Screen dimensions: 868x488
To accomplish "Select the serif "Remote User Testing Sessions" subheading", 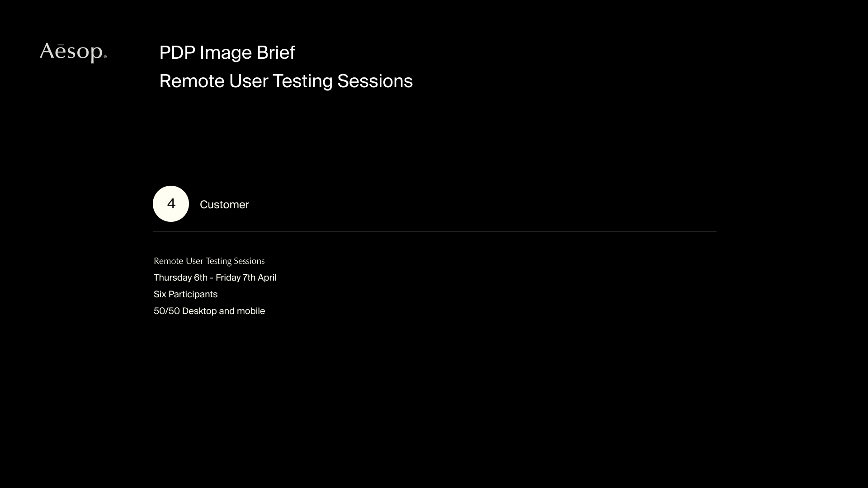I will coord(209,261).
